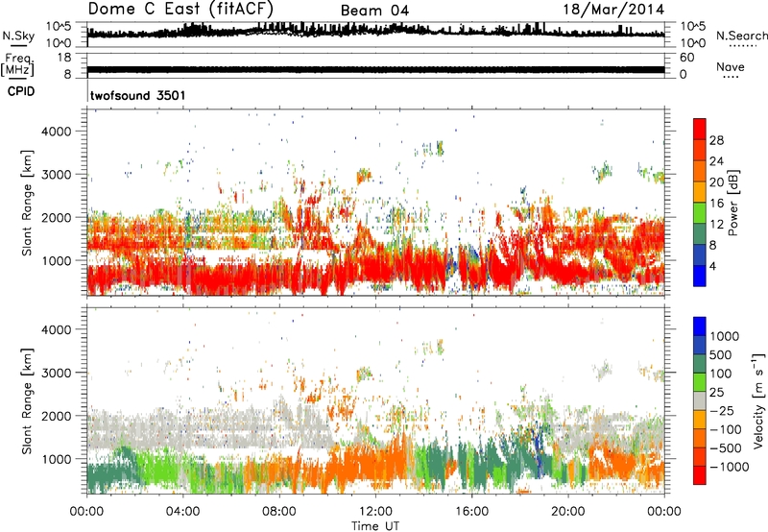The height and width of the screenshot is (532, 768).
Task: Click the '18' frequency axis value
Action: point(64,58)
